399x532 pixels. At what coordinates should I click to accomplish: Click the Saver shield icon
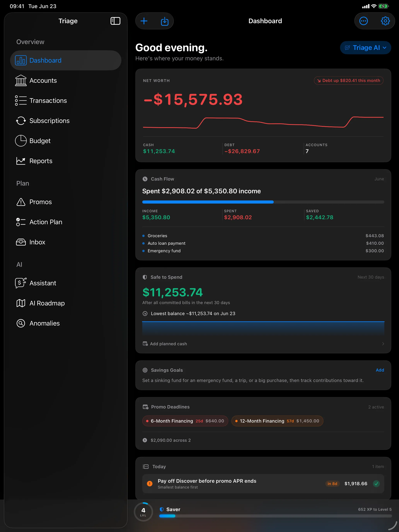click(162, 509)
